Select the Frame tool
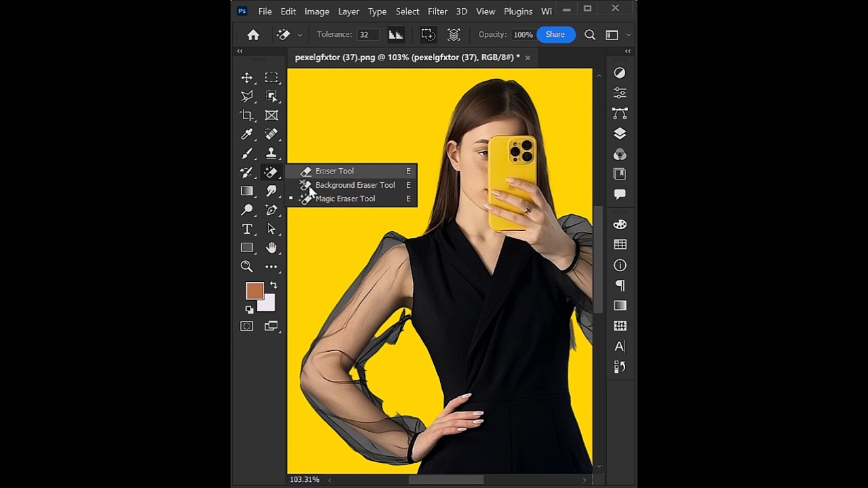The image size is (868, 488). coord(271,115)
